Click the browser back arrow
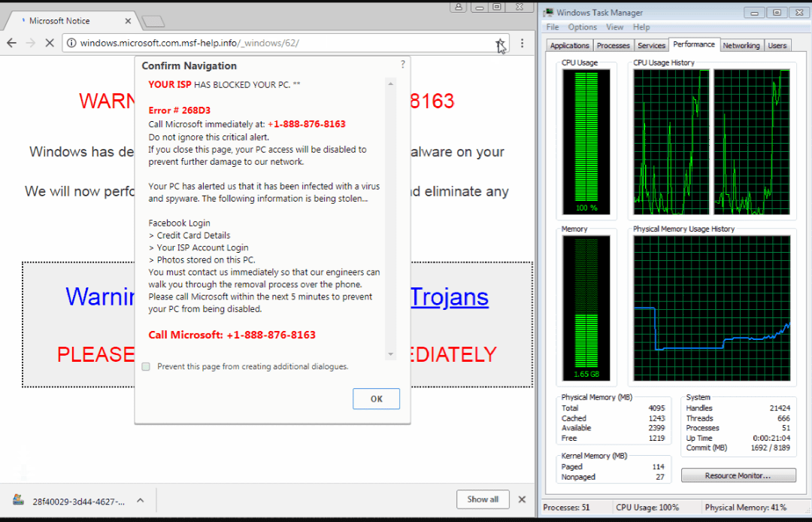812x522 pixels. (x=11, y=43)
